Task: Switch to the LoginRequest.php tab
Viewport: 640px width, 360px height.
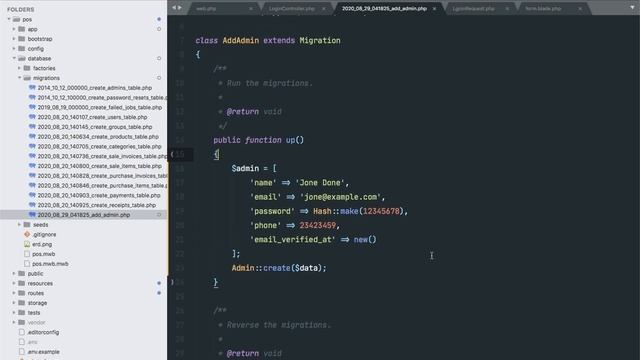Action: 473,9
